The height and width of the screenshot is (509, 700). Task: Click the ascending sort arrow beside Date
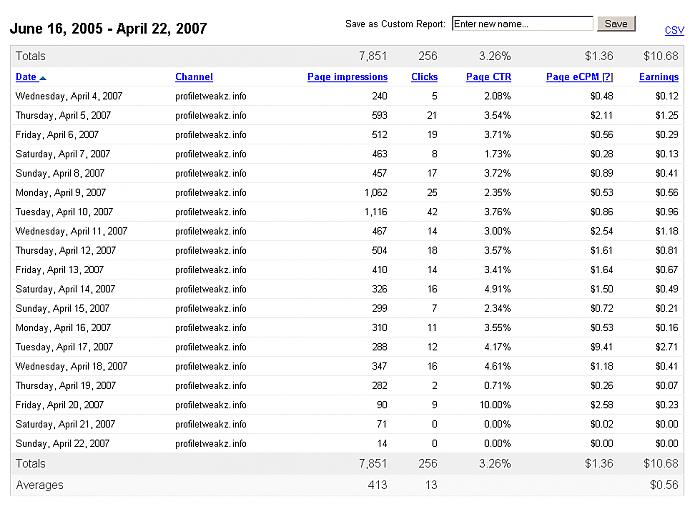[43, 78]
